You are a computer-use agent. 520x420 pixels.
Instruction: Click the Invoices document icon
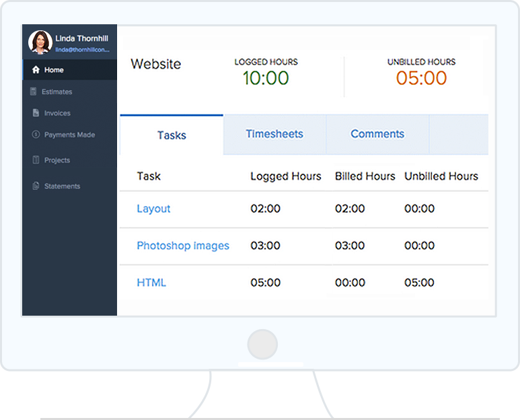(36, 113)
